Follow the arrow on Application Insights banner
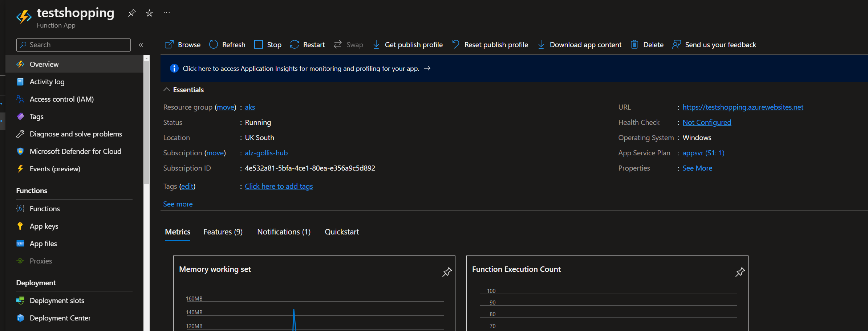Image resolution: width=868 pixels, height=331 pixels. (x=427, y=68)
